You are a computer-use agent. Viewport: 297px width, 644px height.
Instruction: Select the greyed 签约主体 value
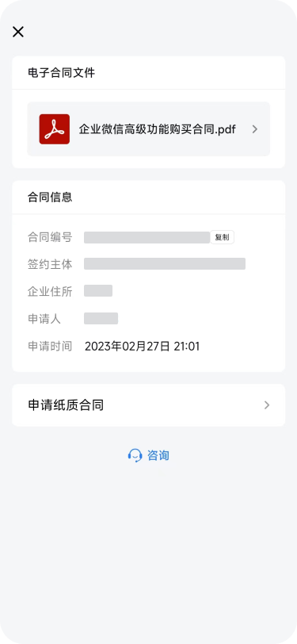(x=165, y=263)
